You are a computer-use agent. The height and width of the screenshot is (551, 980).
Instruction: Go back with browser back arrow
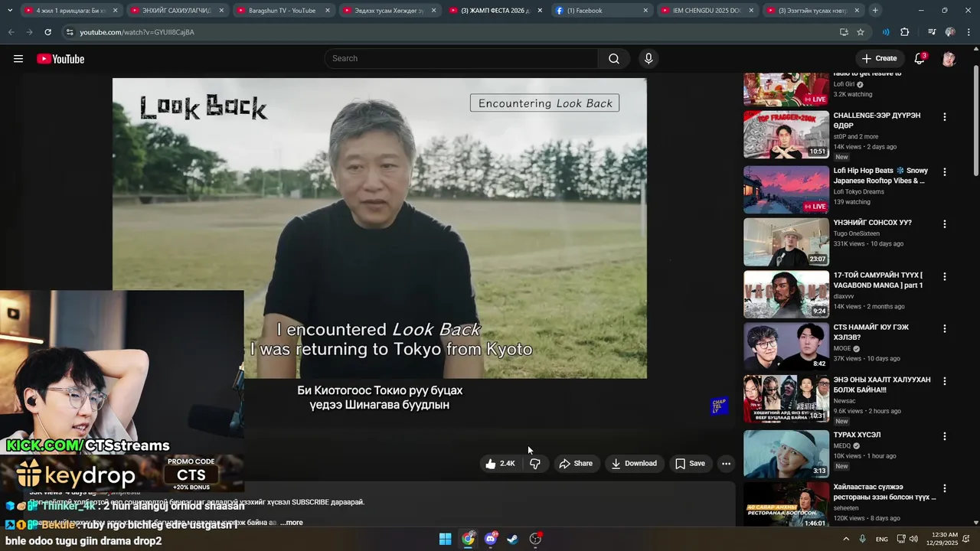(11, 32)
